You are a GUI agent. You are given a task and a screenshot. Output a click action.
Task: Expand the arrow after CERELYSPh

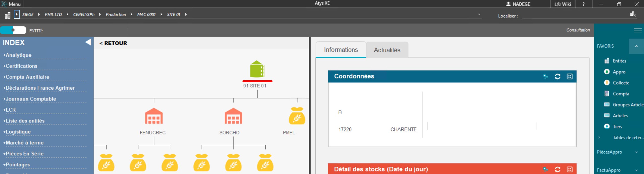100,14
